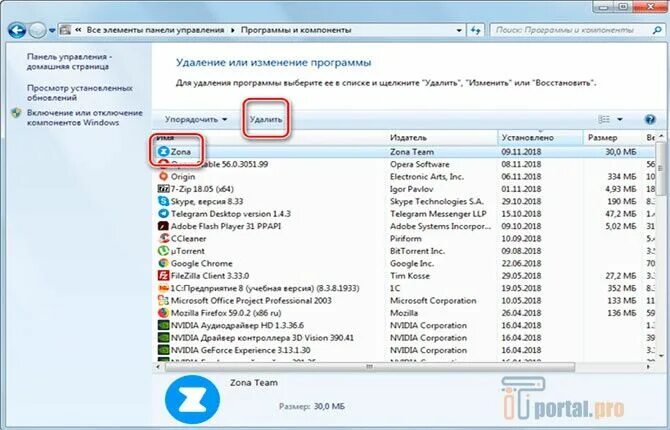Select the Telegram Desktop icon
This screenshot has height=430, width=670.
click(x=163, y=214)
